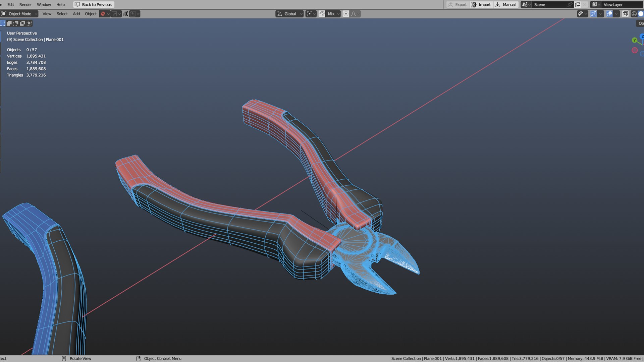Choose the 'intersect selection' mode icon
Viewport: 644px width, 362px height.
coord(29,23)
